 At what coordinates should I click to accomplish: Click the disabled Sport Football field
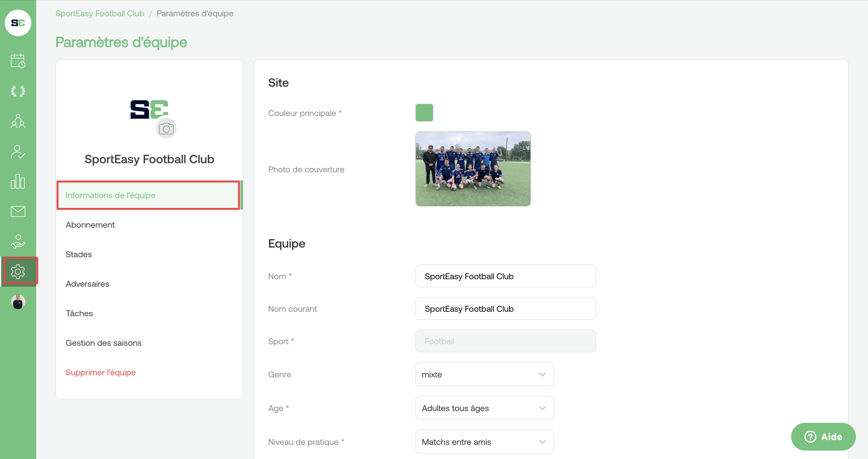pyautogui.click(x=505, y=341)
